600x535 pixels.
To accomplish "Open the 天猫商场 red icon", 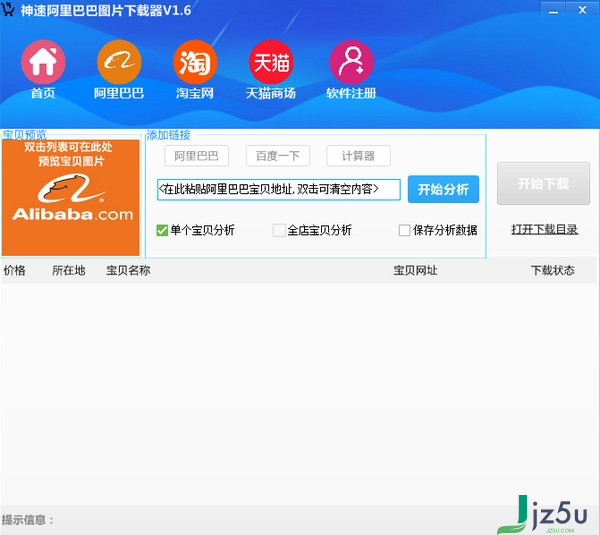I will (x=271, y=62).
